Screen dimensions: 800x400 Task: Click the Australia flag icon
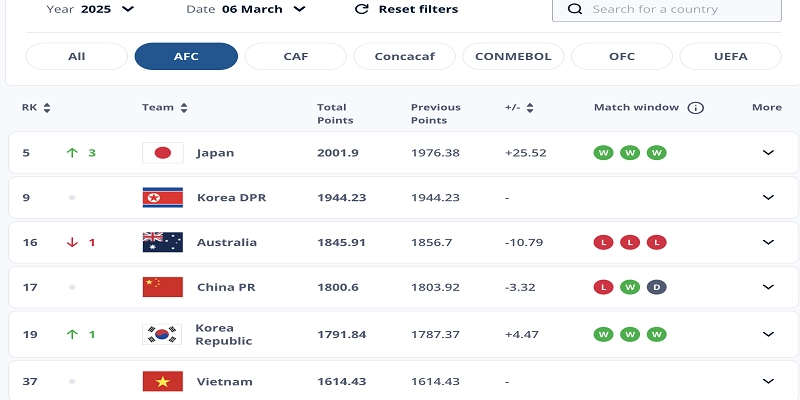point(162,242)
